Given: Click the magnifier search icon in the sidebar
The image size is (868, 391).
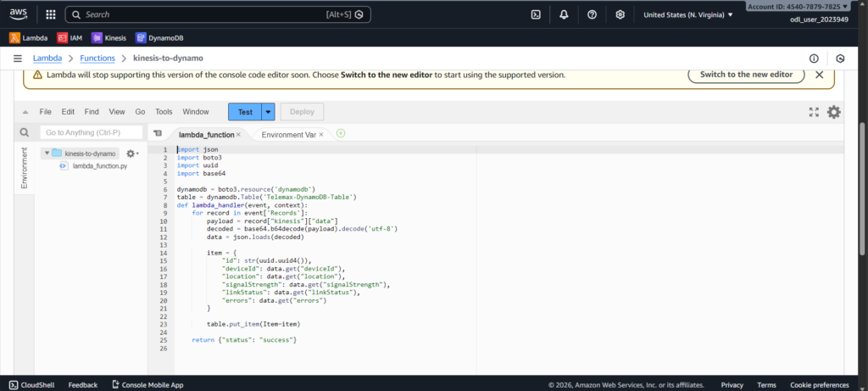Looking at the screenshot, I should point(24,133).
